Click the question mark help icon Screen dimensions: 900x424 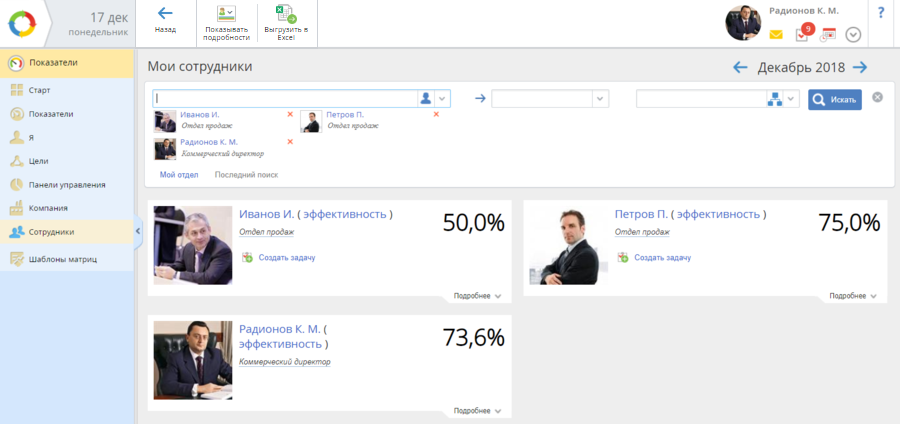881,13
